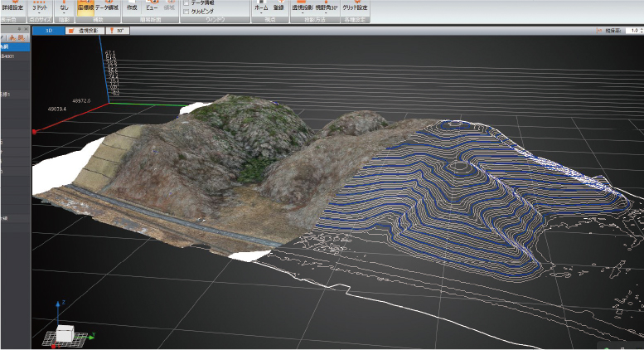This screenshot has width=644, height=350.
Task: Click the orange tree icon in panel toolbar
Action: point(12,38)
